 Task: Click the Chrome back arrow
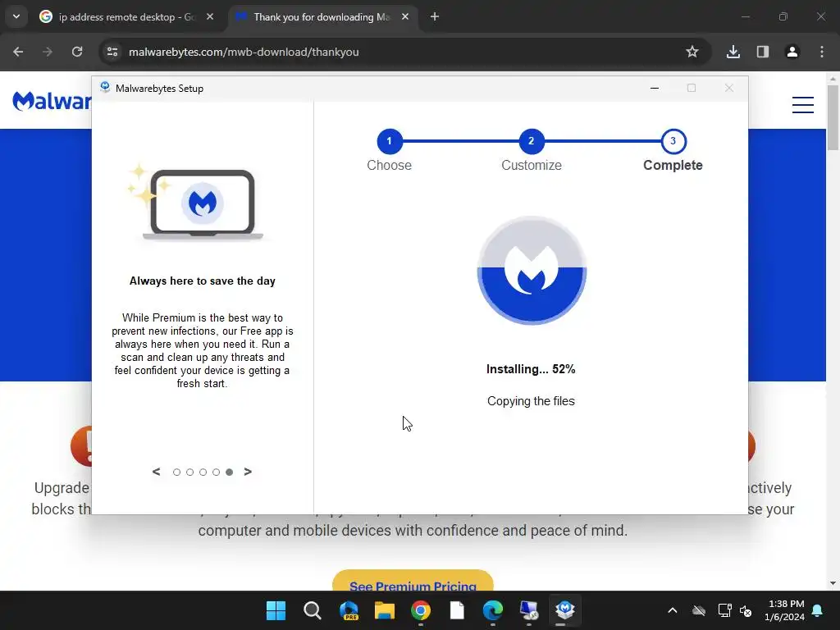pos(18,52)
